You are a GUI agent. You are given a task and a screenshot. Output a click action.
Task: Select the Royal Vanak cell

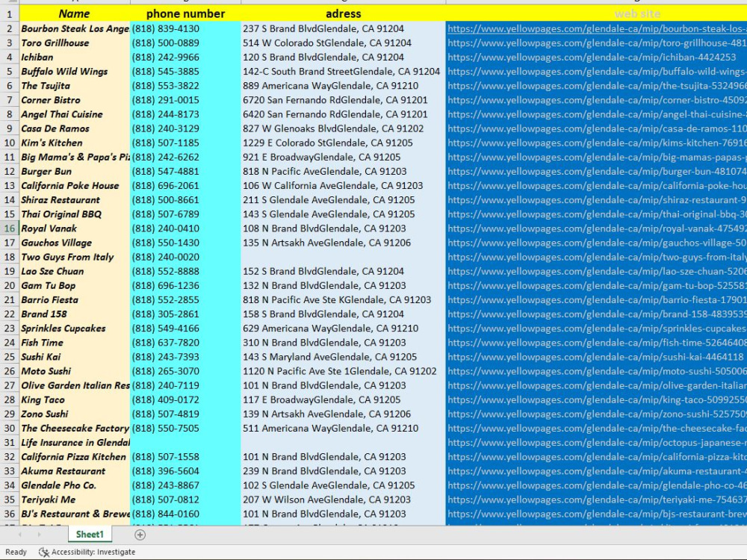tap(74, 228)
